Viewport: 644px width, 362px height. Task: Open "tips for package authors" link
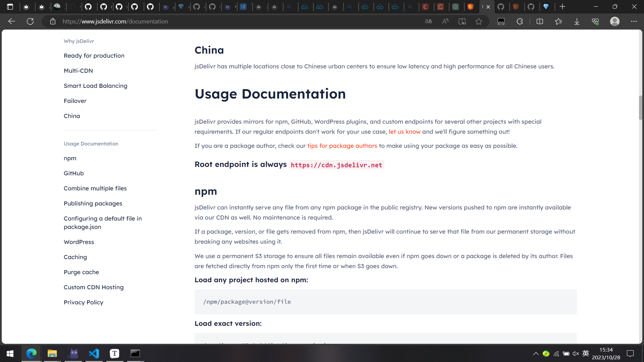[x=342, y=146]
